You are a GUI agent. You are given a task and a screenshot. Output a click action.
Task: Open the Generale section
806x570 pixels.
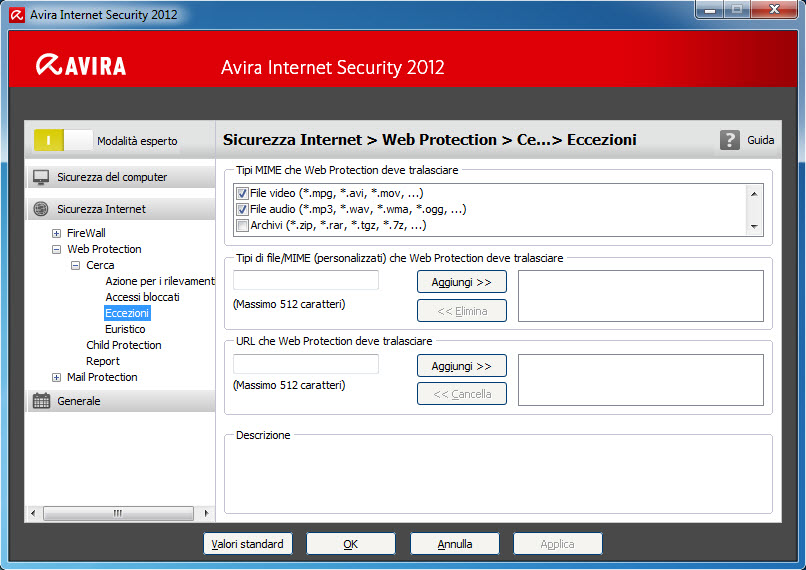(x=121, y=401)
